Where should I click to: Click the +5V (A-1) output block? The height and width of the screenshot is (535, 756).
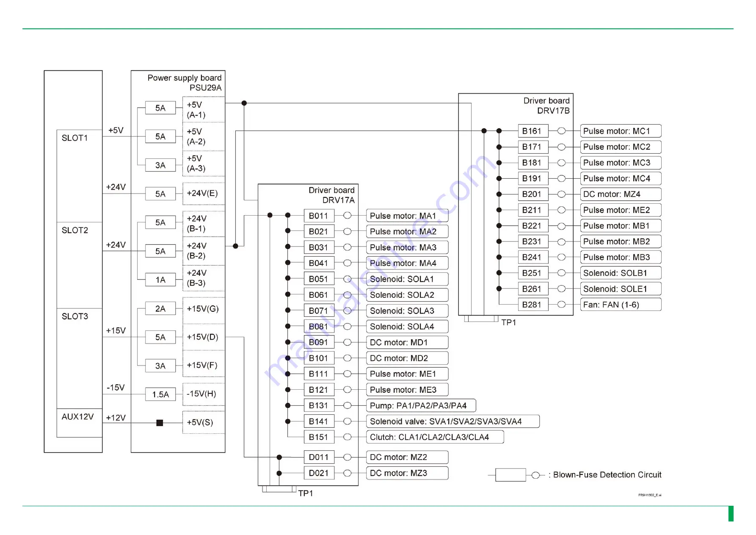click(204, 110)
